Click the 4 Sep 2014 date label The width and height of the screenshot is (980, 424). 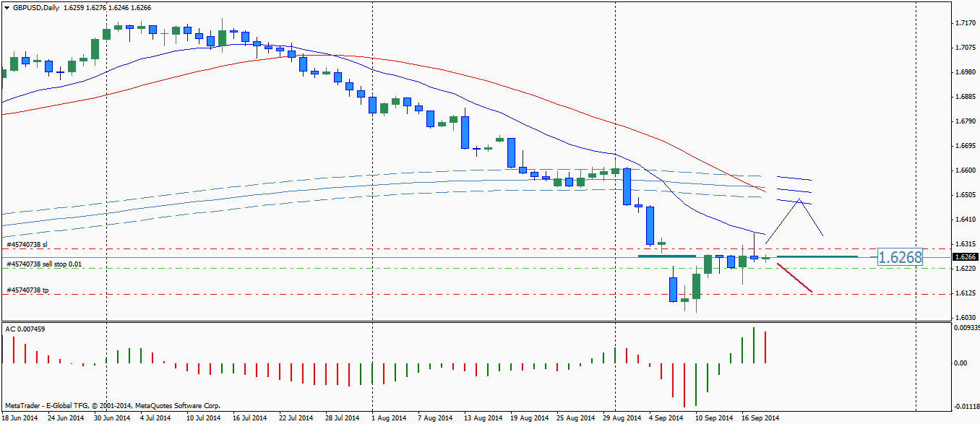coord(666,418)
